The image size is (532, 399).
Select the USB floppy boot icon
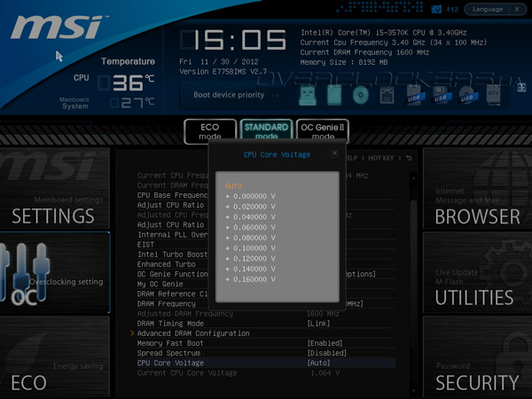441,95
